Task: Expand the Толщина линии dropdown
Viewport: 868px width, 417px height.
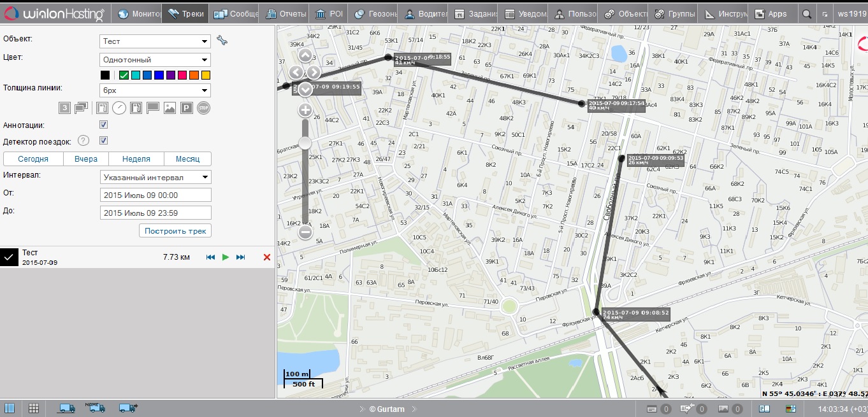Action: coord(156,90)
